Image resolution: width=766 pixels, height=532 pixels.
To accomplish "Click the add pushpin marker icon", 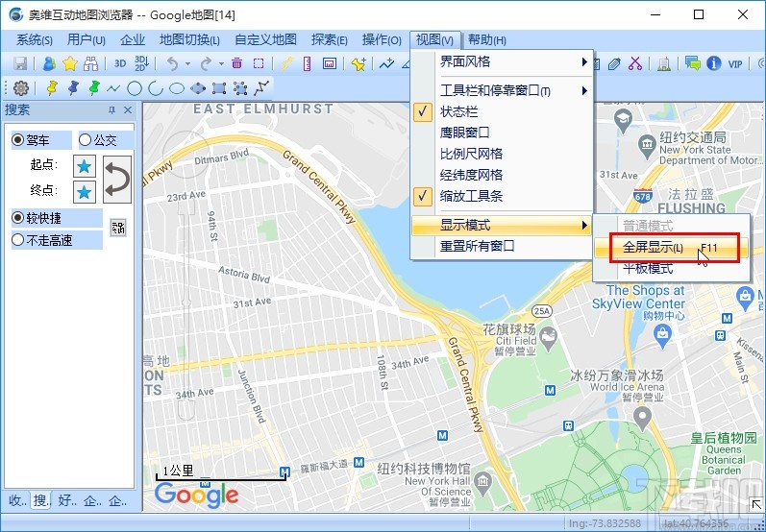I will coord(358,63).
